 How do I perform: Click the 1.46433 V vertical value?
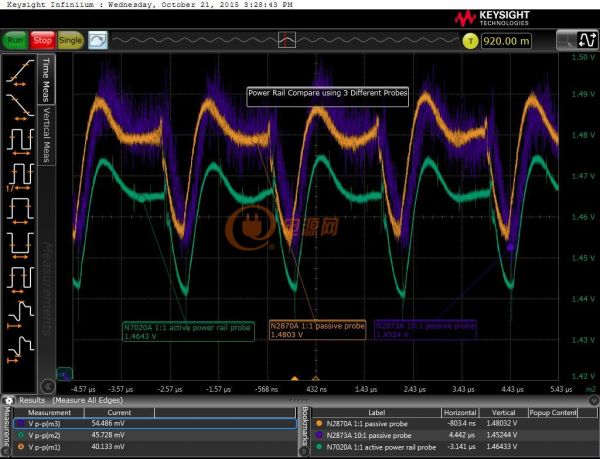coord(502,447)
